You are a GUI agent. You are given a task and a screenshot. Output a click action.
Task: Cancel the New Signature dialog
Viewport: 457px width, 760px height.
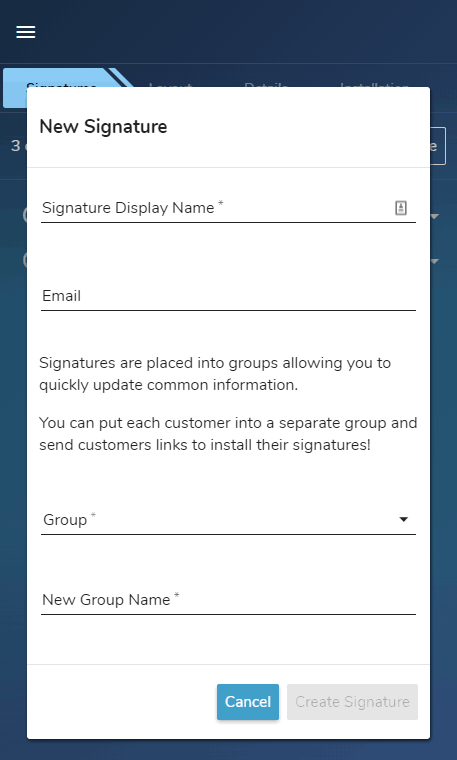point(248,702)
